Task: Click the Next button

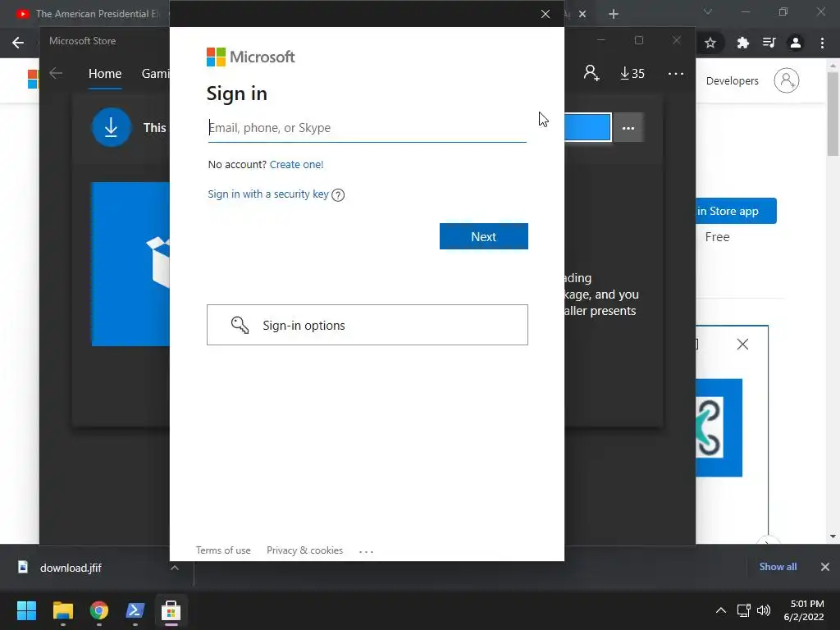Action: pyautogui.click(x=484, y=236)
